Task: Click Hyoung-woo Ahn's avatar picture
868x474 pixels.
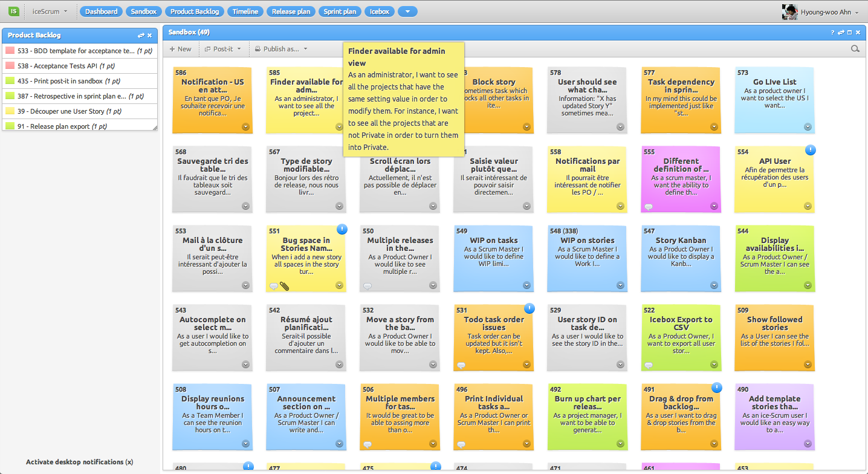Action: pyautogui.click(x=789, y=12)
